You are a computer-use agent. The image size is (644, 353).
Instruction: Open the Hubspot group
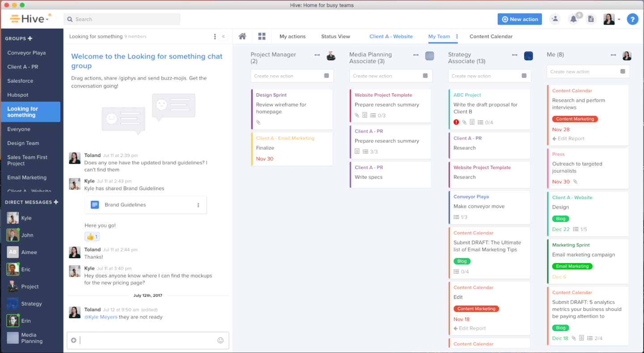18,95
